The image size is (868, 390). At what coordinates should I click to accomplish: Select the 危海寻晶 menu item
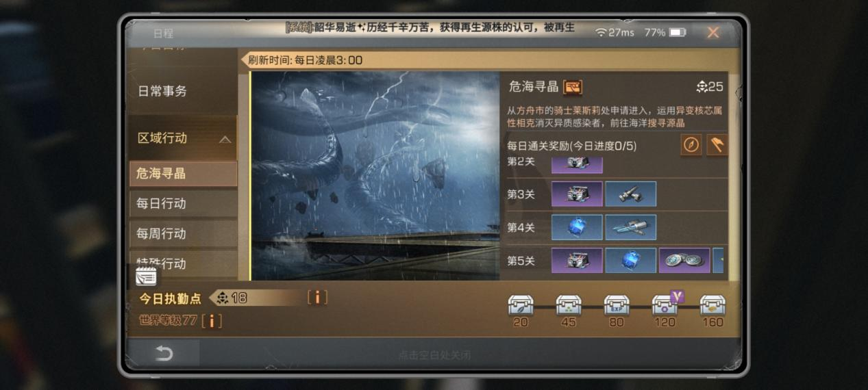point(183,174)
